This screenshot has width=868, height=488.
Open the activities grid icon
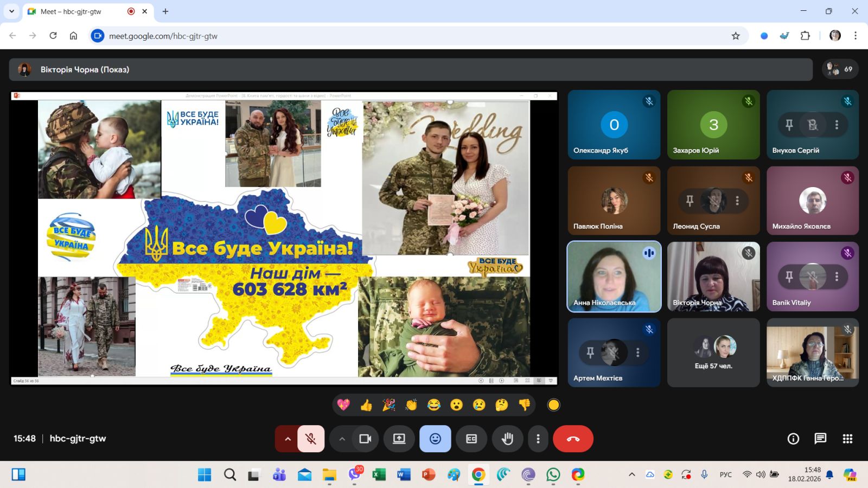point(847,439)
